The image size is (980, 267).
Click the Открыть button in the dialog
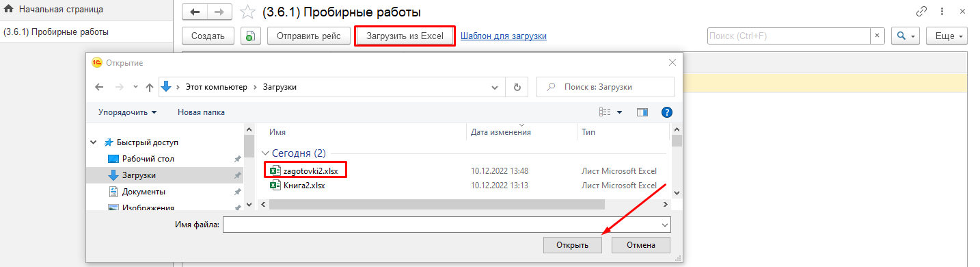tap(573, 244)
